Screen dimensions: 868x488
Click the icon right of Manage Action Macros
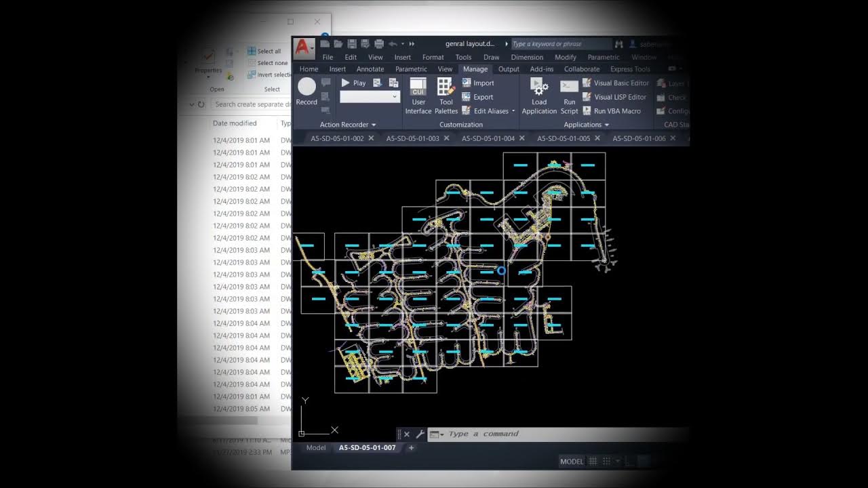click(x=393, y=83)
